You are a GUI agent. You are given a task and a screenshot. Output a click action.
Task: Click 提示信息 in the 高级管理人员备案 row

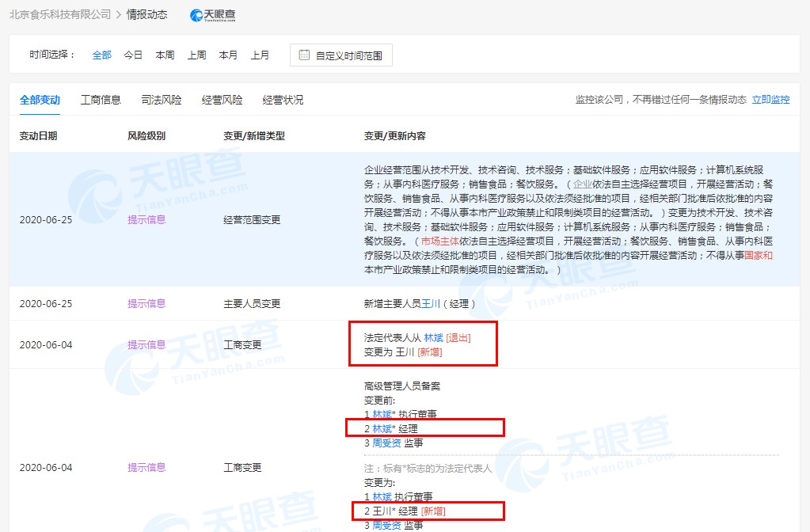146,467
